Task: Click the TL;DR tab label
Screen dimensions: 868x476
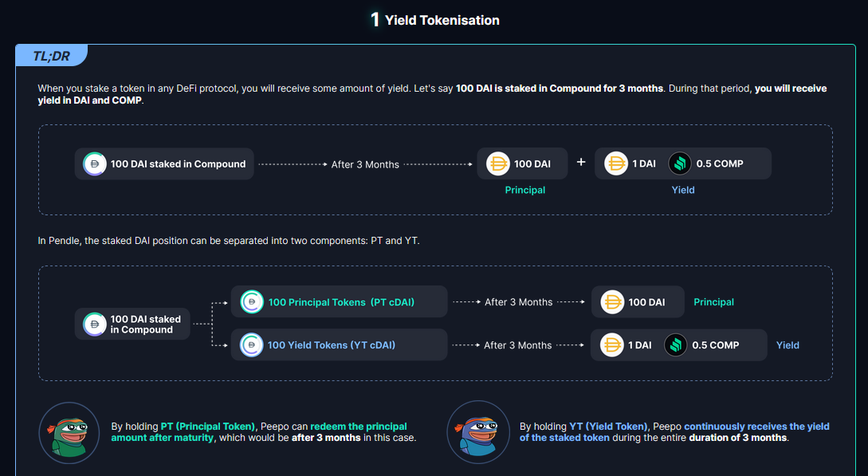Action: 52,56
